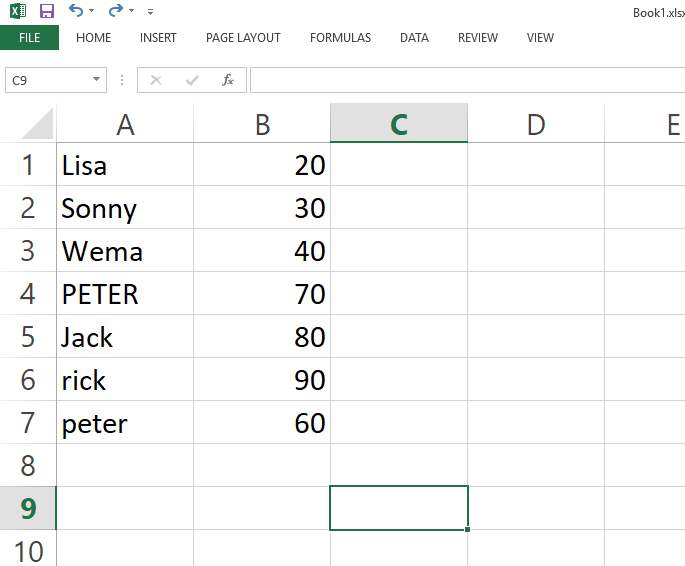The height and width of the screenshot is (566, 685).
Task: Select the cell with value 40
Action: [x=262, y=251]
